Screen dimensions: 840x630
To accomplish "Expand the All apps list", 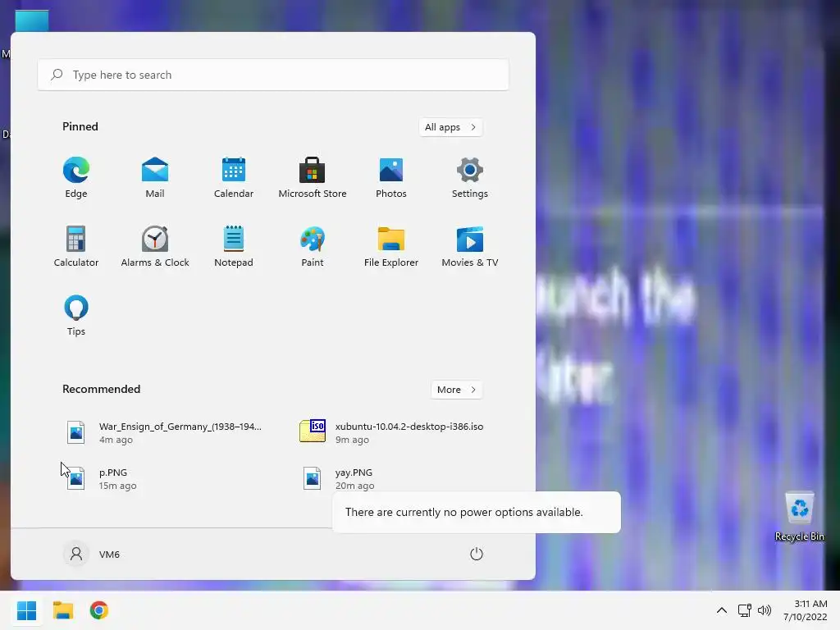I will 450,127.
